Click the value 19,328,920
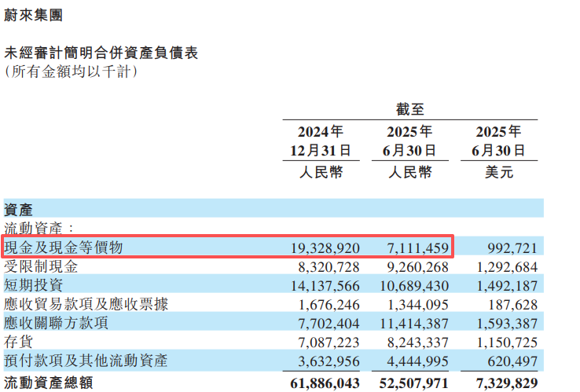 (x=325, y=248)
